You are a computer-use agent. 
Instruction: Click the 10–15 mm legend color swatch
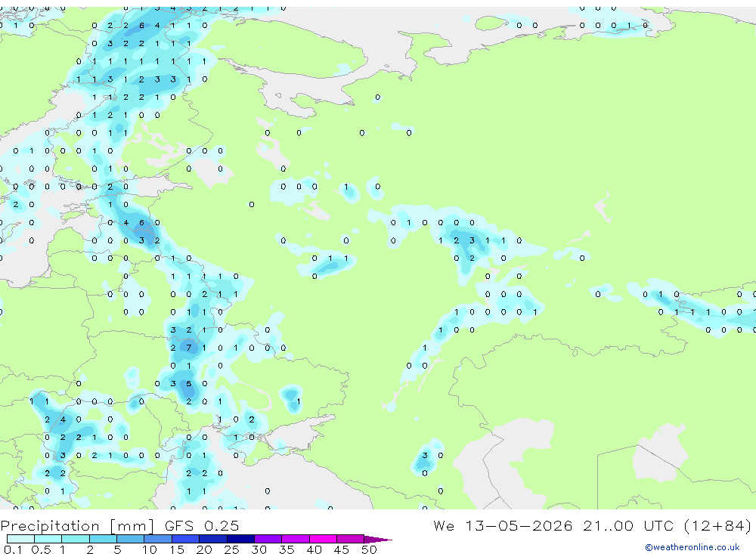(x=158, y=539)
